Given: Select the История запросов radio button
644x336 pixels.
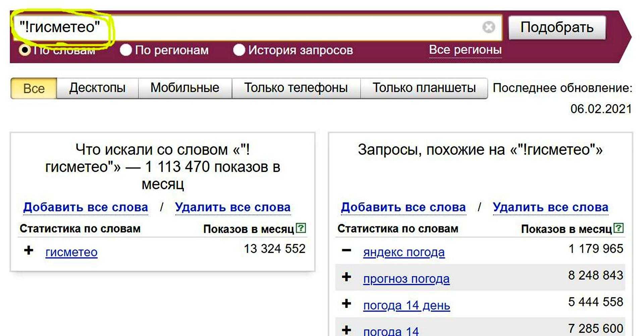Looking at the screenshot, I should click(239, 50).
